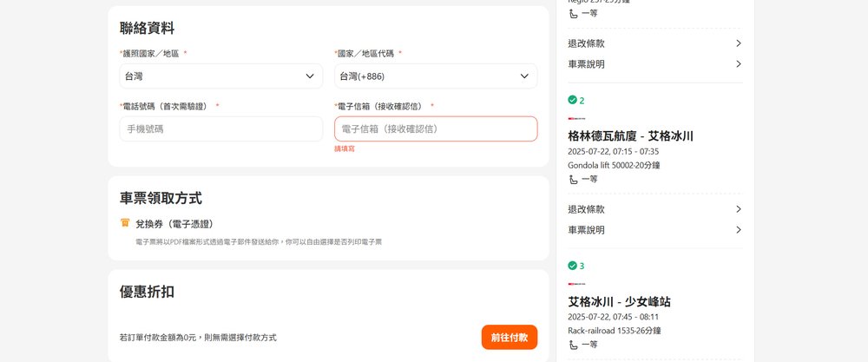Click the carrier logo above 艾格冰川 - 少女峰站
Screen dimensions: 868x362
(x=576, y=284)
